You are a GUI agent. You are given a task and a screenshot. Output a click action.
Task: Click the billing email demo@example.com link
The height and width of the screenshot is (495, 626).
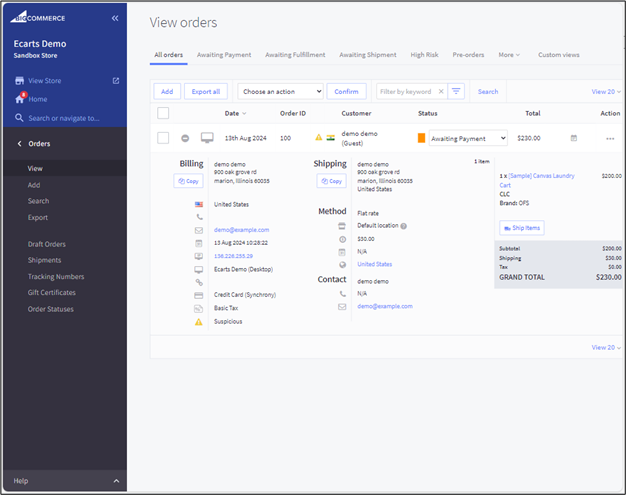click(242, 230)
